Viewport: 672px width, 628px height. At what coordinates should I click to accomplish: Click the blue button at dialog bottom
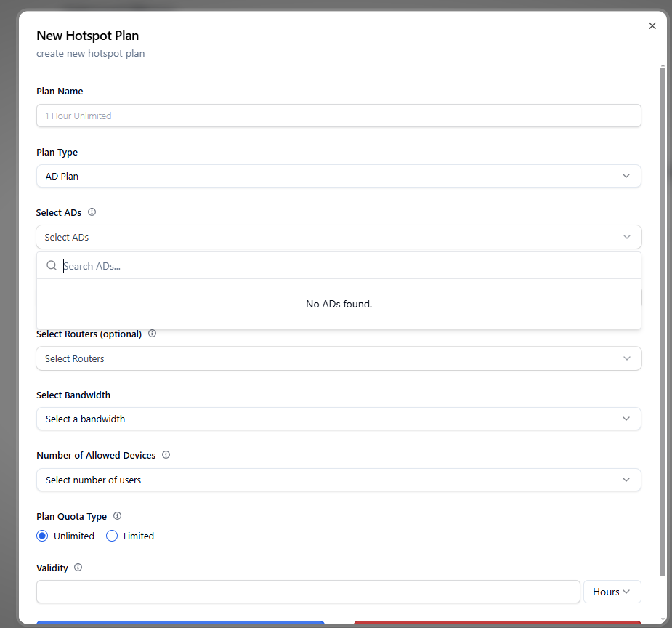[x=180, y=623]
